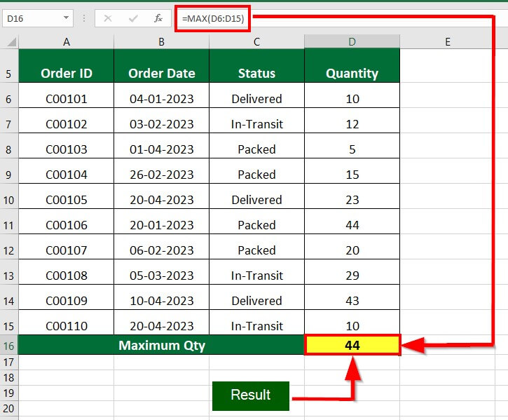Select row 20 header
This screenshot has width=508, height=420.
point(8,409)
